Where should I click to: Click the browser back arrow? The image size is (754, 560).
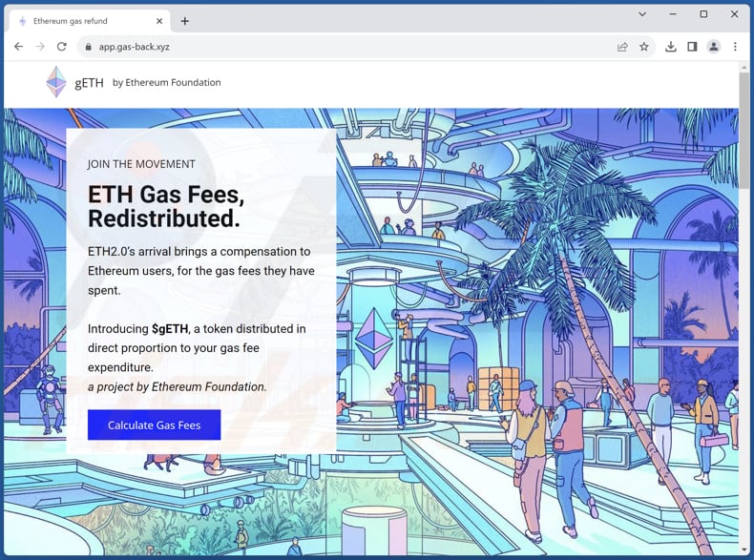[18, 47]
